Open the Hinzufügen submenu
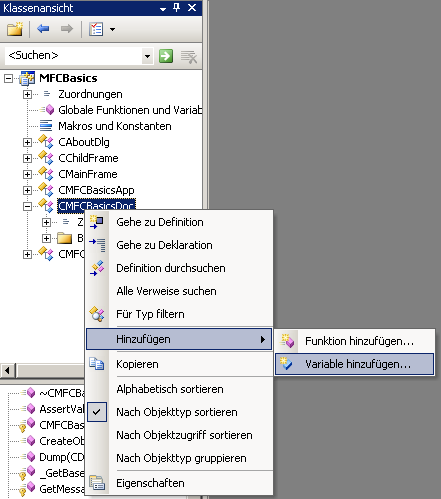 click(x=179, y=339)
